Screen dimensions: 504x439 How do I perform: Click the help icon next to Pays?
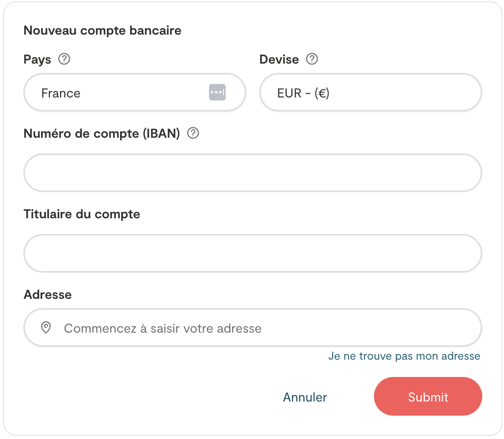(x=64, y=59)
